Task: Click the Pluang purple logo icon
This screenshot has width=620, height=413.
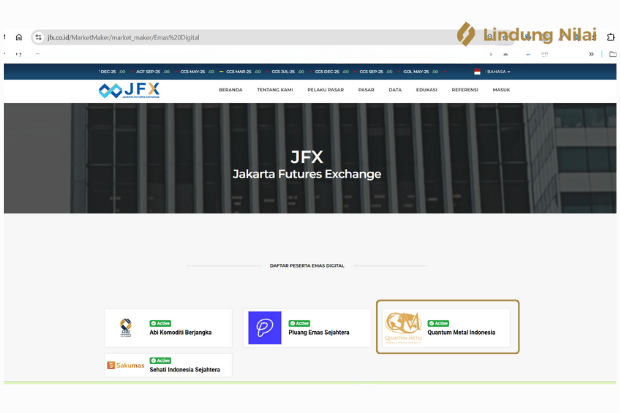Action: click(265, 328)
